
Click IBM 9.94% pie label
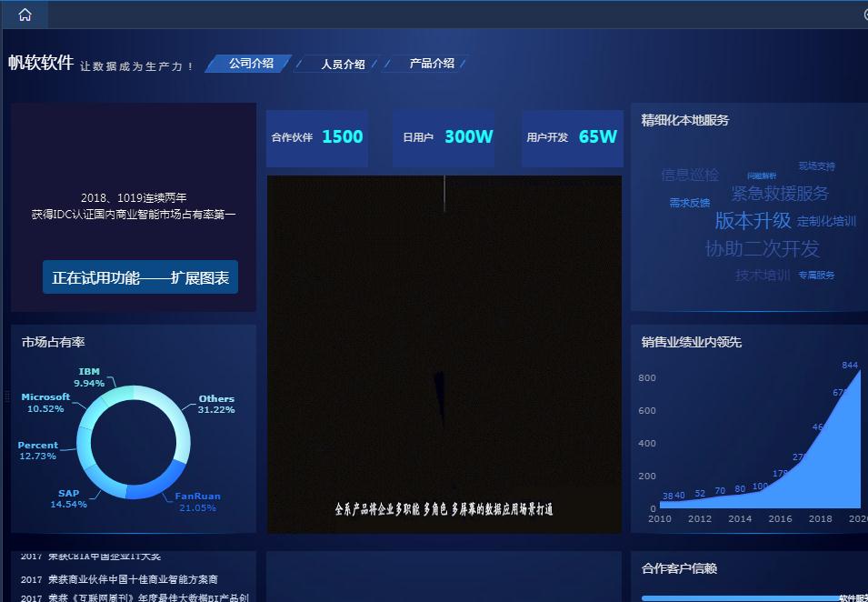(x=89, y=377)
